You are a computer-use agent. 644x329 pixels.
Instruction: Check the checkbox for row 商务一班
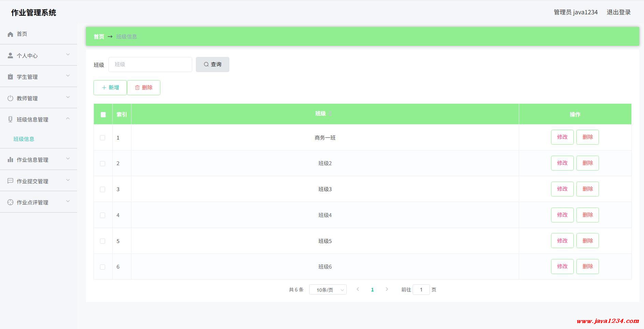tap(102, 138)
